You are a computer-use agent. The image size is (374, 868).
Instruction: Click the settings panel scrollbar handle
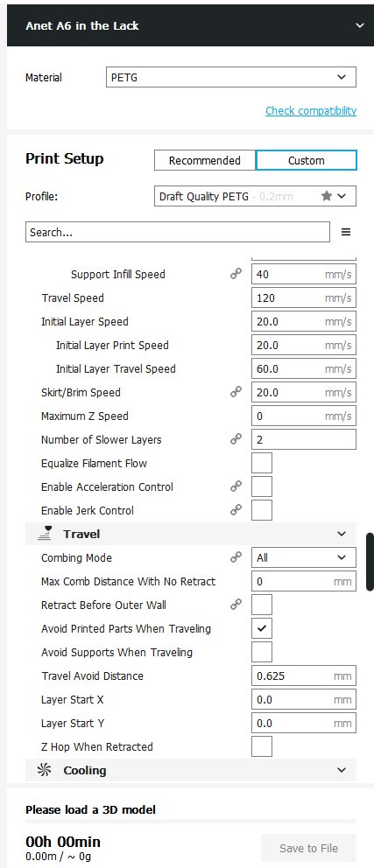(x=370, y=563)
